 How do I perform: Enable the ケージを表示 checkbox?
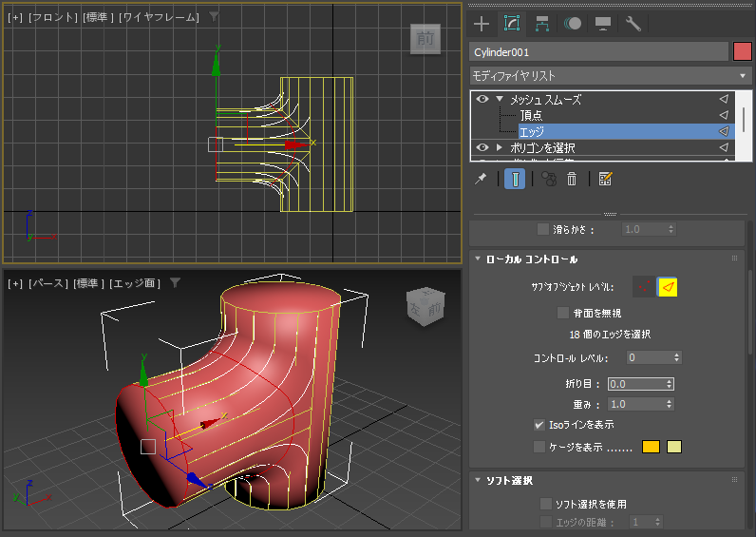coord(539,447)
